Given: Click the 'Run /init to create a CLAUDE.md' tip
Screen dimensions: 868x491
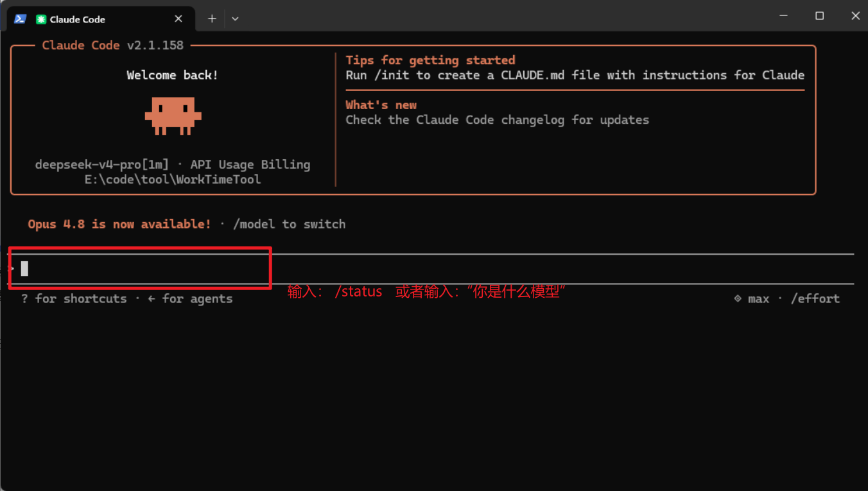Looking at the screenshot, I should [x=575, y=75].
